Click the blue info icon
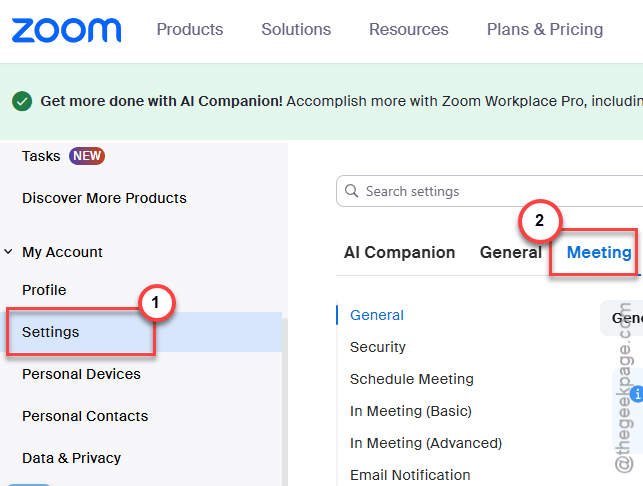Screen dimensions: 643x486 pos(637,394)
